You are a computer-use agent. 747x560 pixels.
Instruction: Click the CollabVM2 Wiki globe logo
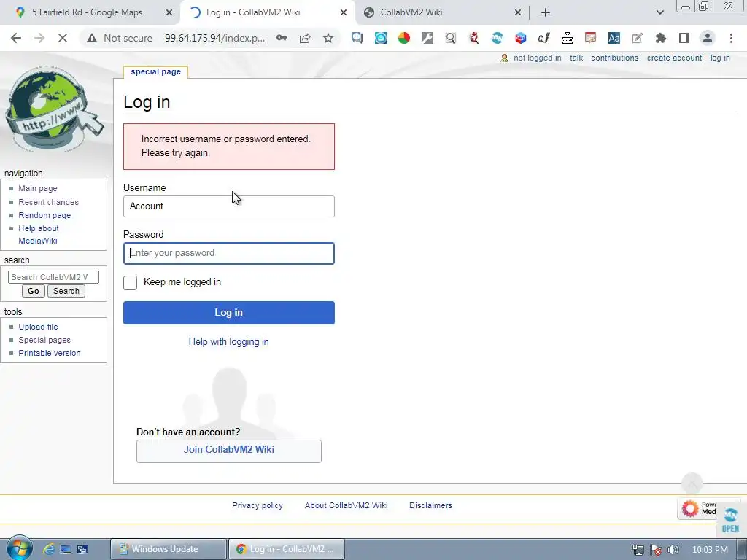coord(53,109)
